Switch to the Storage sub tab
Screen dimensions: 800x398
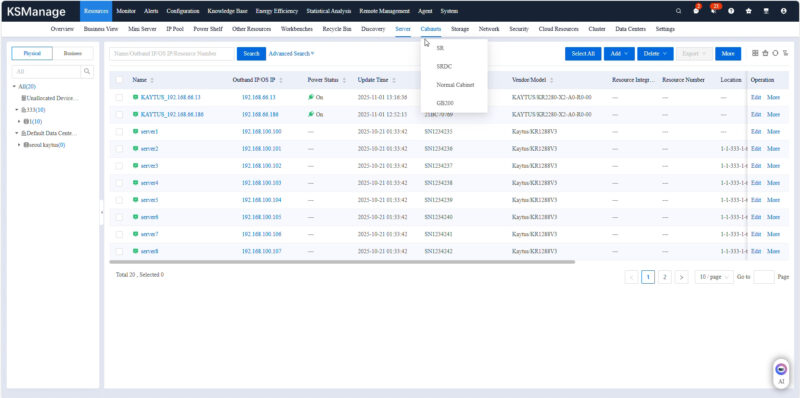[x=460, y=29]
